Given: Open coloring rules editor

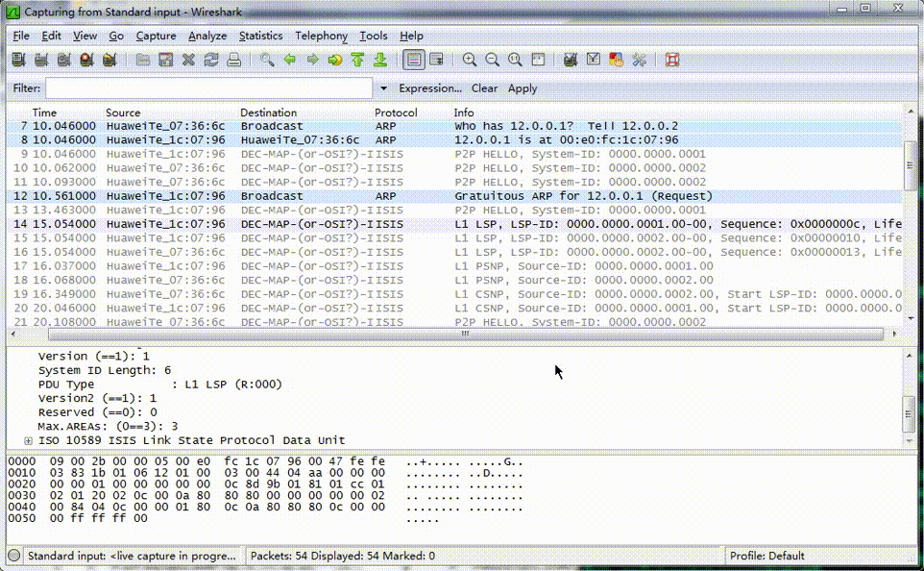Looking at the screenshot, I should 617,60.
